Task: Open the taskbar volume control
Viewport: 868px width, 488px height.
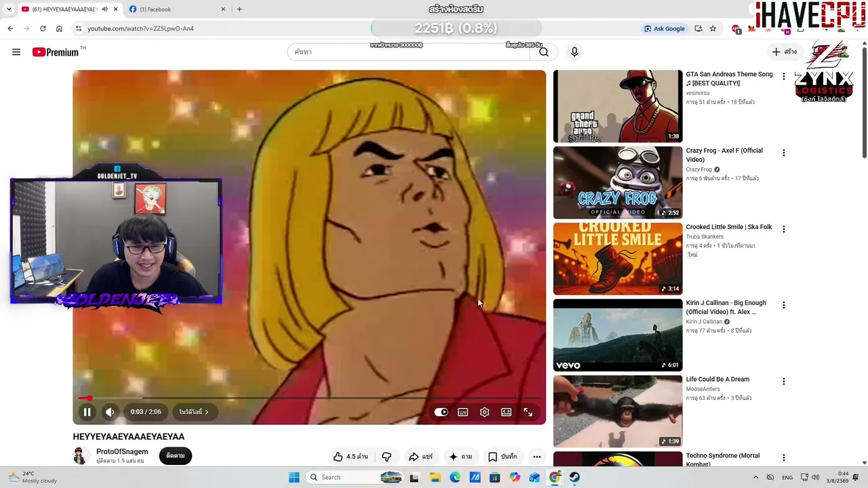Action: (815, 477)
